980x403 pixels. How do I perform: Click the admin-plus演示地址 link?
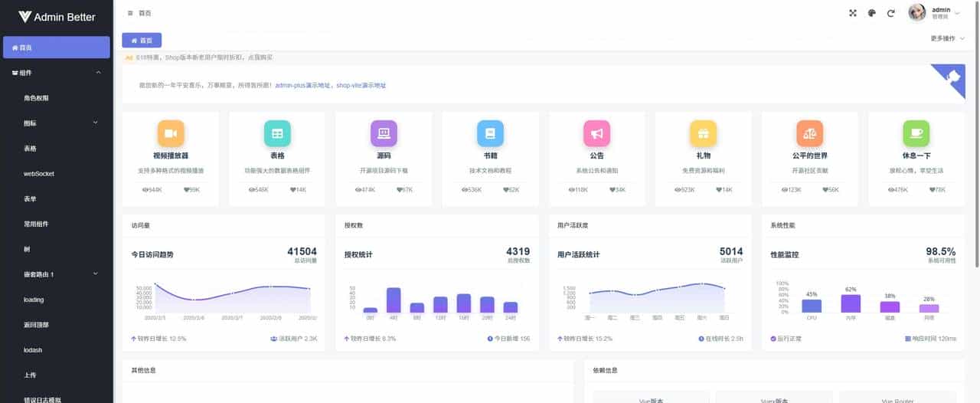[x=303, y=85]
